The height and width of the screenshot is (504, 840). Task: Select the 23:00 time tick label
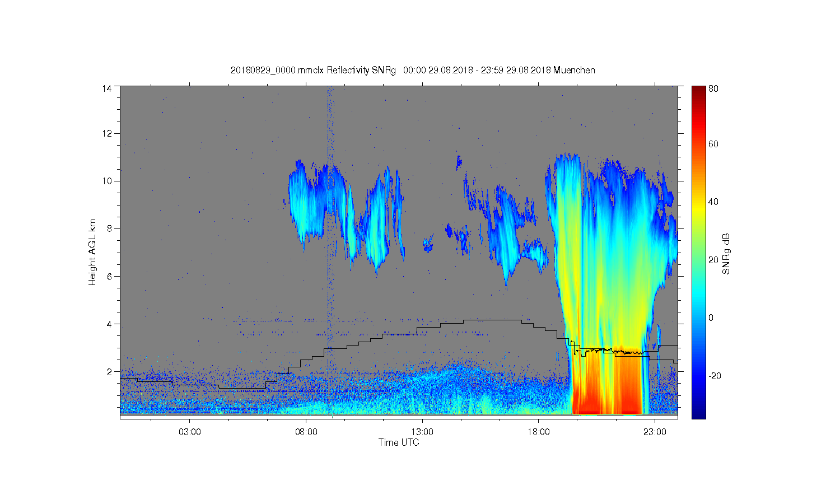click(x=655, y=432)
